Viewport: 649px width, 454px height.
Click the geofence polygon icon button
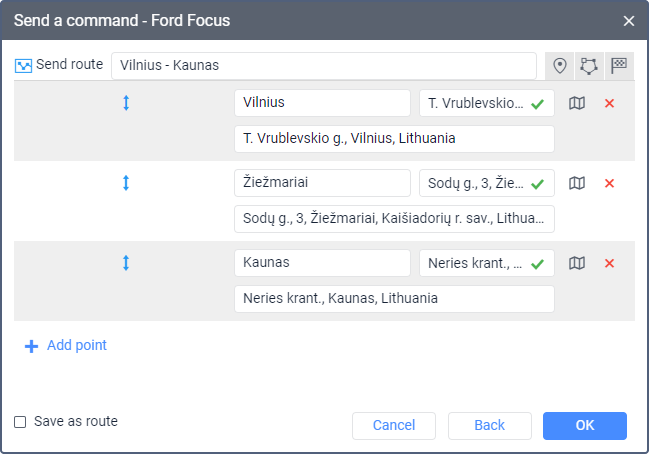(x=589, y=65)
